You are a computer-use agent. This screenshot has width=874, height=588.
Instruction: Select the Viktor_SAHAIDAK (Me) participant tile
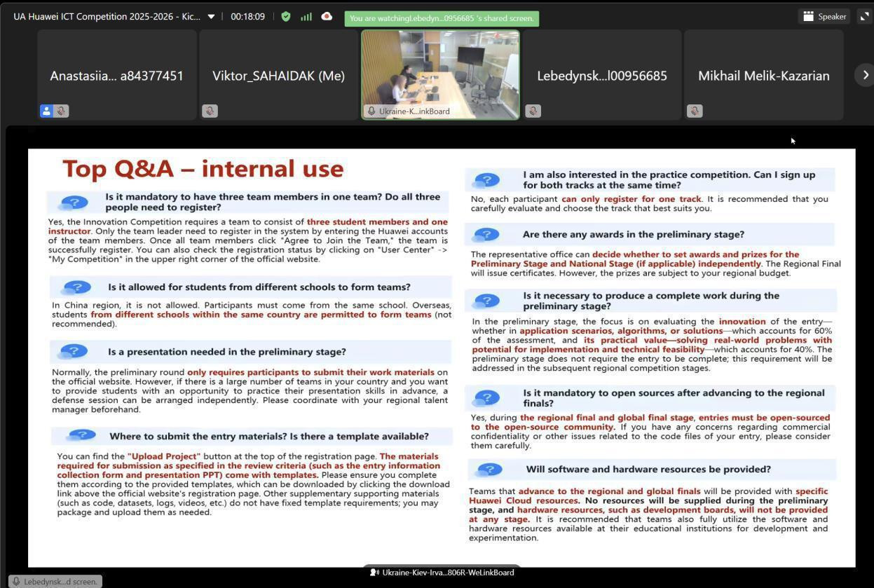click(x=278, y=75)
